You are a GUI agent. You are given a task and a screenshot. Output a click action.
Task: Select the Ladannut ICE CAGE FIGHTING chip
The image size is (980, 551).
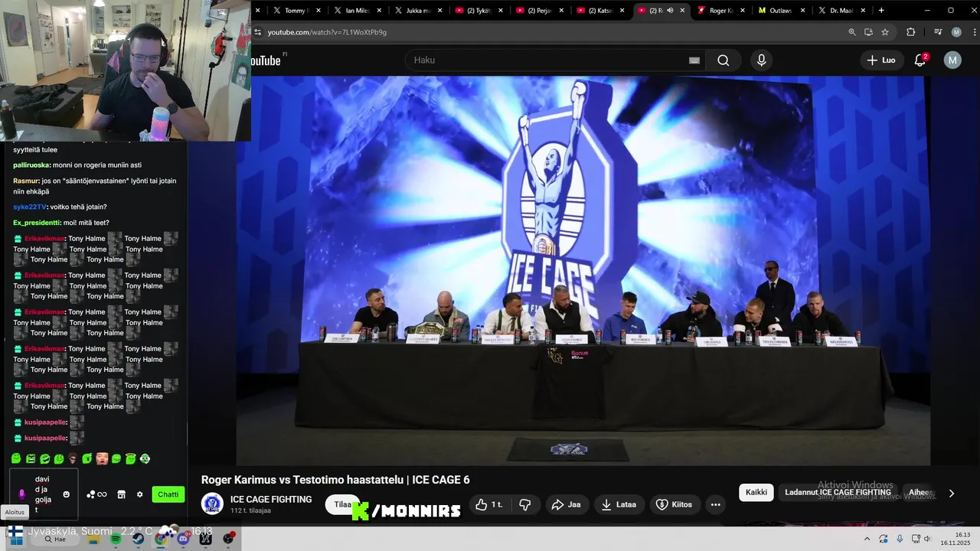(838, 492)
